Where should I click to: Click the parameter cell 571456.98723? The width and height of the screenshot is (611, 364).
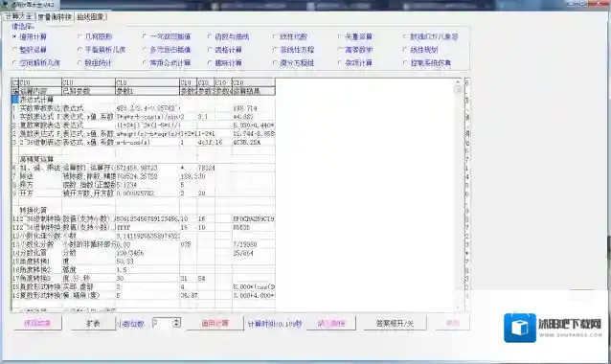[x=147, y=168]
